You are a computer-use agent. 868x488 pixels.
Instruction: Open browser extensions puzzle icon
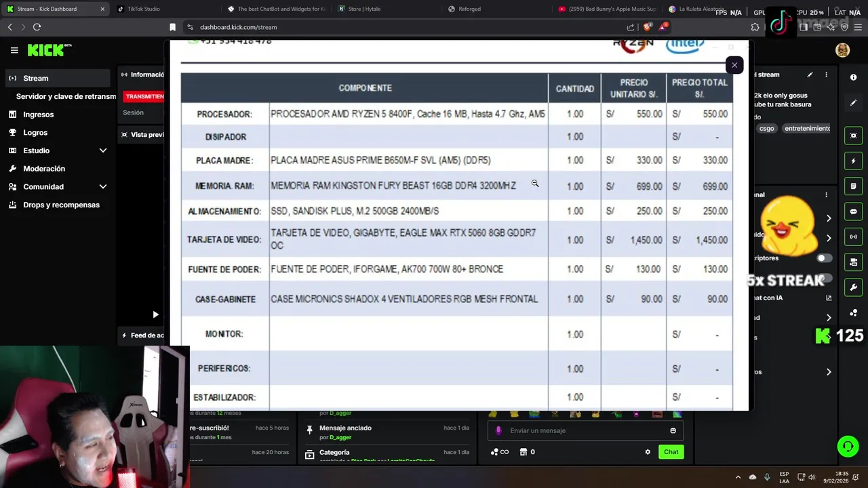pos(755,27)
